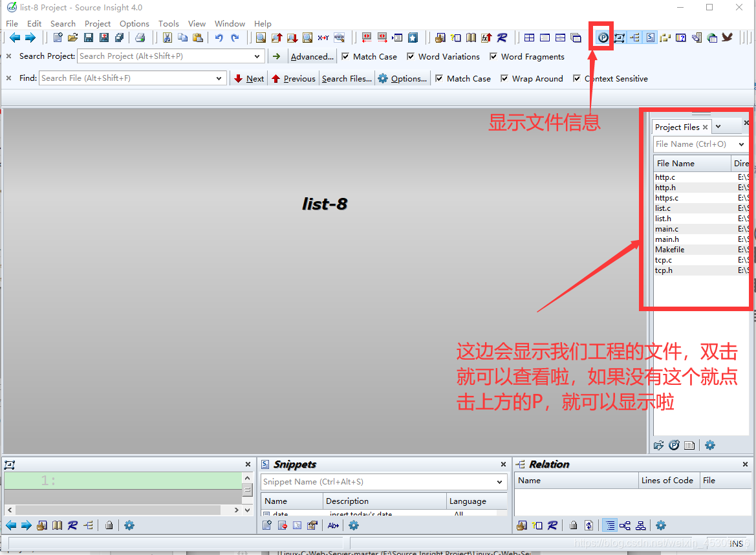Click the gear settings icon below Project Files

(709, 445)
